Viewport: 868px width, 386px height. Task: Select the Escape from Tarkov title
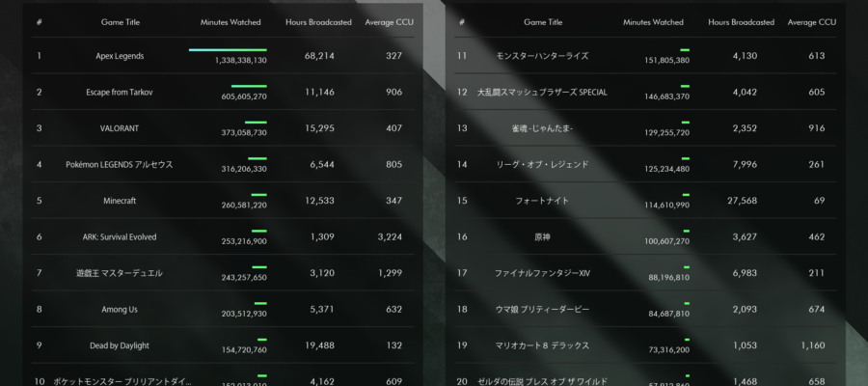tap(120, 93)
